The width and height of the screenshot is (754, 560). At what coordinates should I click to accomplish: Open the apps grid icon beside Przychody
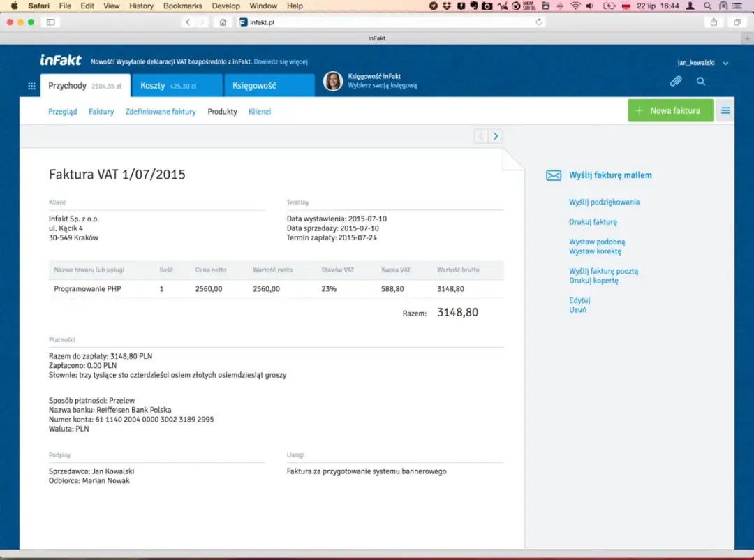pyautogui.click(x=31, y=86)
